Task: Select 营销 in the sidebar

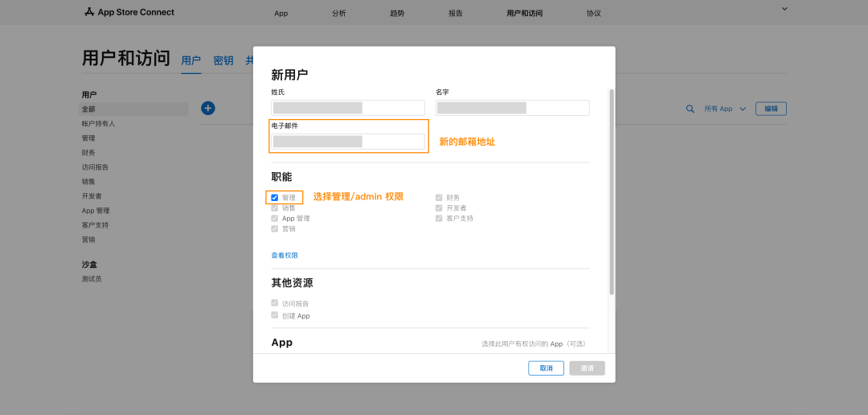Action: pos(88,240)
